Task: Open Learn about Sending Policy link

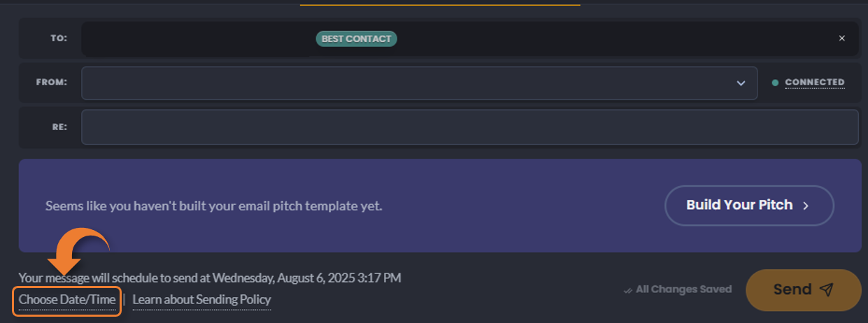Action: click(x=201, y=300)
